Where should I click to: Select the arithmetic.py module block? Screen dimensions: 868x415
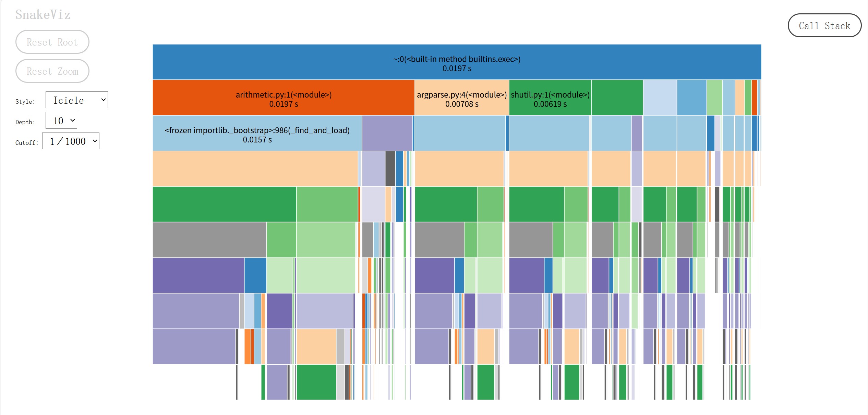[x=284, y=98]
